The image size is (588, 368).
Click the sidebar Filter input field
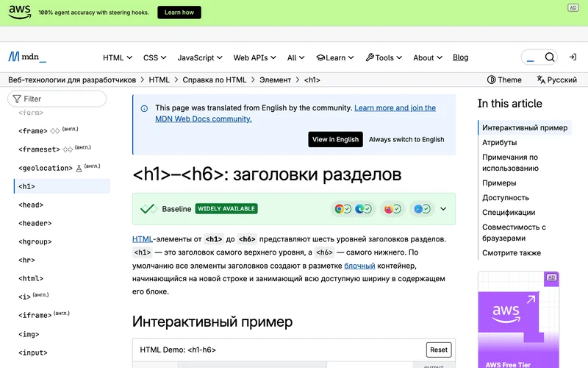57,99
